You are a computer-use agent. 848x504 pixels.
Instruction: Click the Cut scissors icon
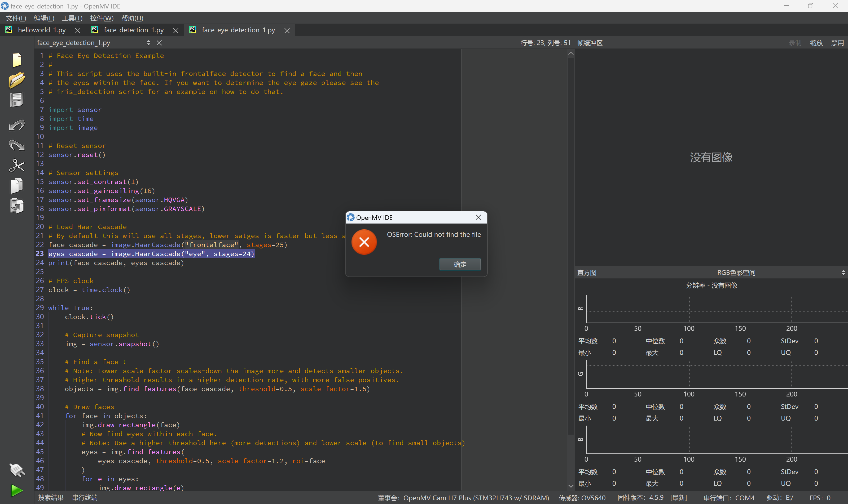click(x=17, y=166)
